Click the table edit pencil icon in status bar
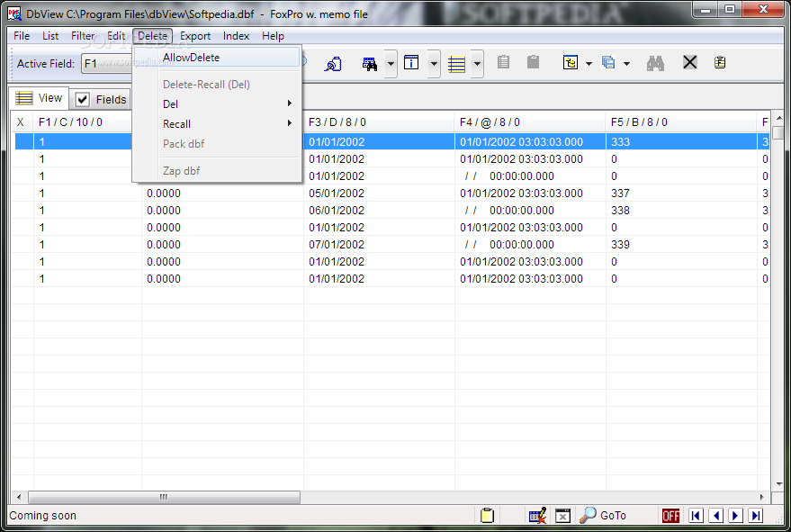The height and width of the screenshot is (532, 791). [537, 515]
